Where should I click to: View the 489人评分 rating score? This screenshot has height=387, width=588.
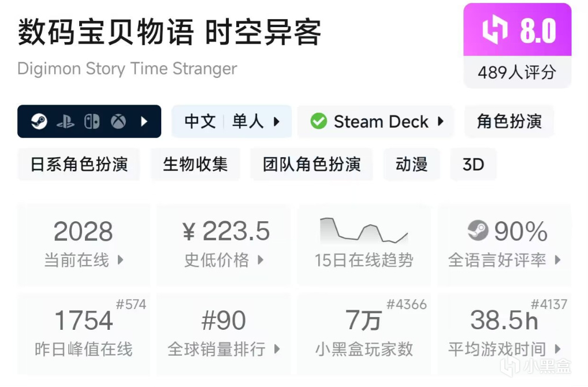pyautogui.click(x=517, y=72)
